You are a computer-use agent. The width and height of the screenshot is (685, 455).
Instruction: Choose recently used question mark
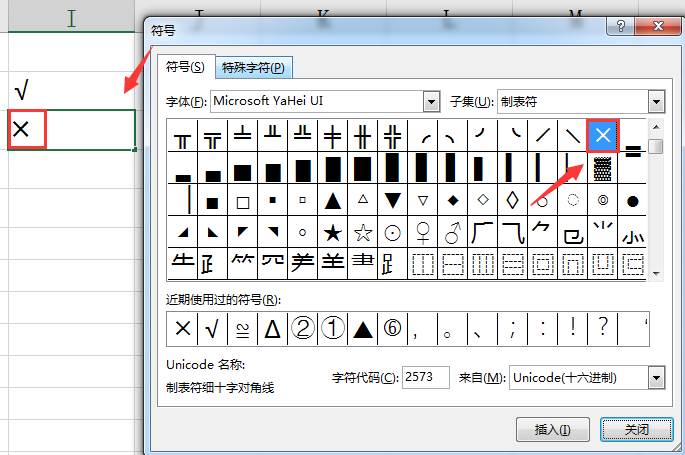[x=602, y=329]
